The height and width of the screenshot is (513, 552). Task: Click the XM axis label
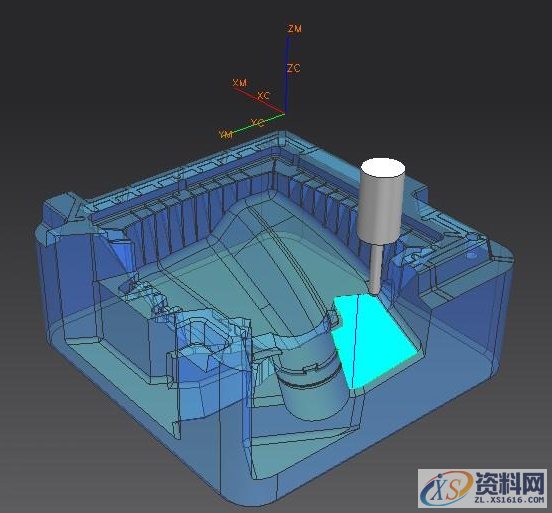click(x=240, y=83)
